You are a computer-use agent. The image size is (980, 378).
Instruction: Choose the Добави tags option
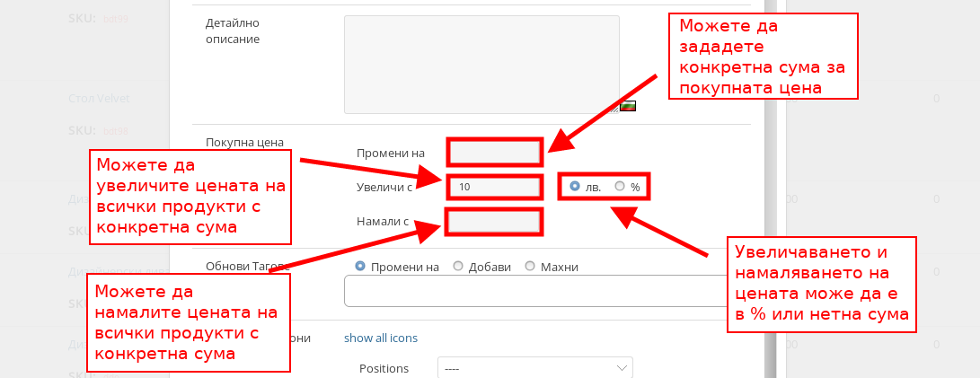pyautogui.click(x=458, y=266)
